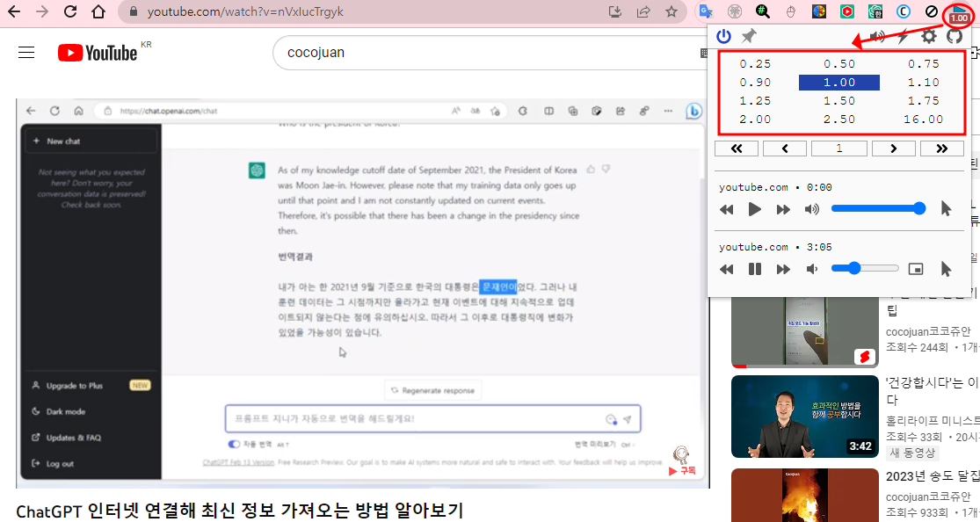This screenshot has height=522, width=980.
Task: Choose 1.25 speed preset
Action: coord(755,101)
